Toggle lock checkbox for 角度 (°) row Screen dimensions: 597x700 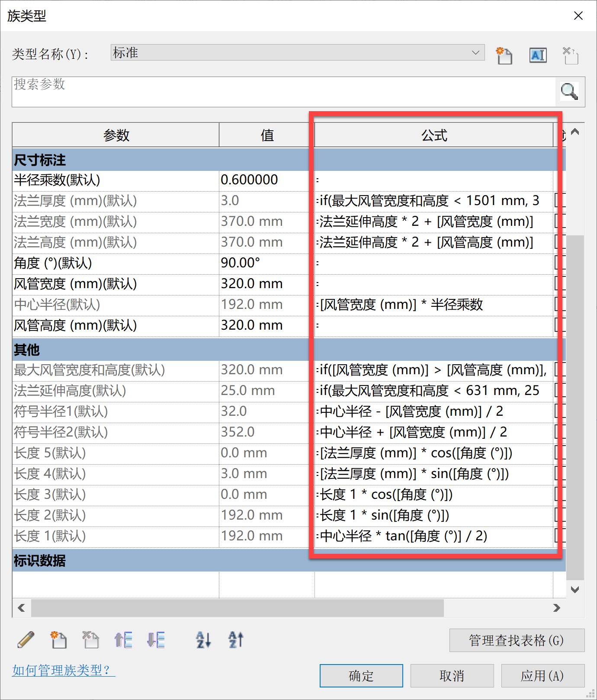pyautogui.click(x=559, y=263)
